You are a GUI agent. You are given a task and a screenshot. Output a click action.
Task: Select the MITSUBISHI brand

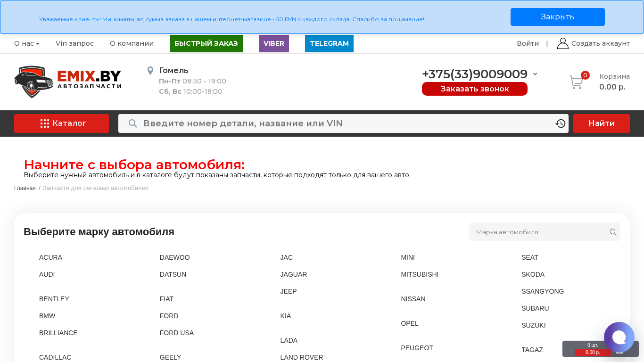[420, 274]
